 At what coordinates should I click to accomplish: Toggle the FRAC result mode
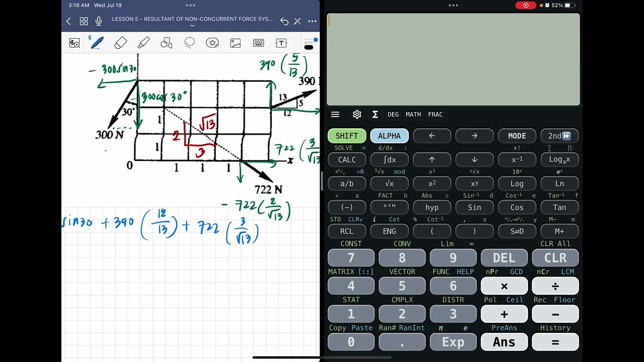click(x=435, y=115)
